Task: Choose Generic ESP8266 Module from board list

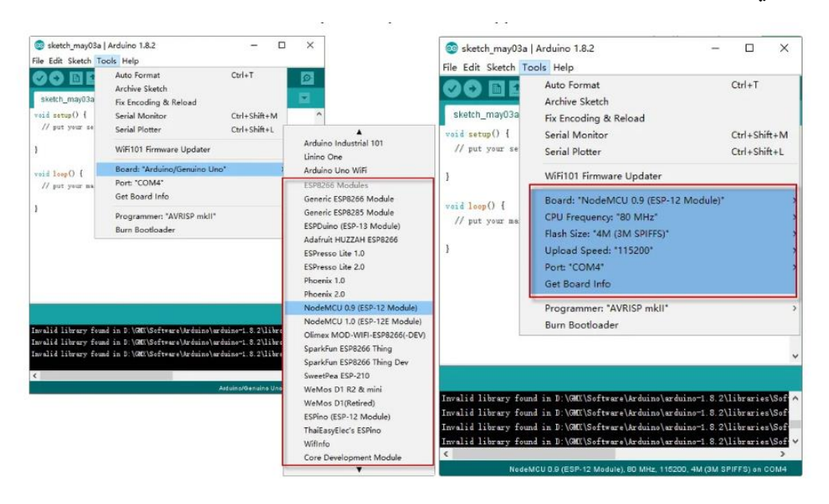Action: coord(349,198)
